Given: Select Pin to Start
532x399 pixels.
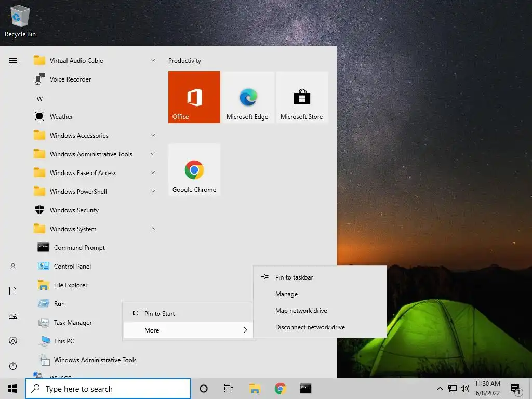Looking at the screenshot, I should 188,313.
